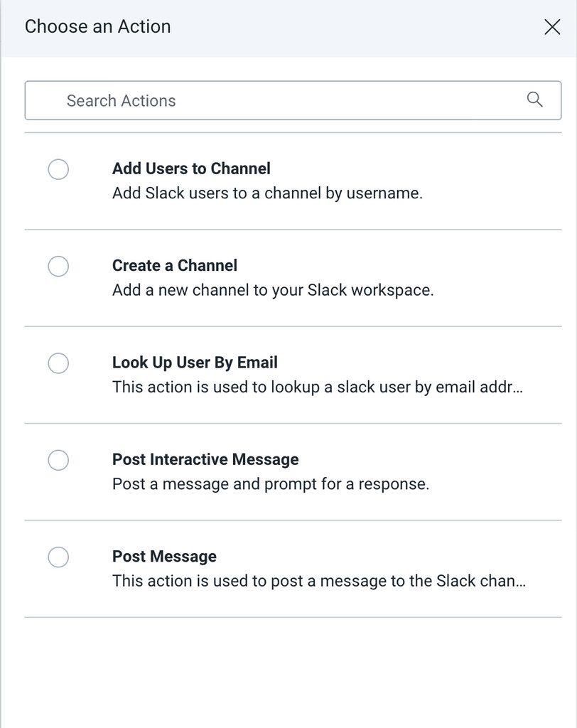Select the Create a Channel radio button
The image size is (577, 728).
(58, 267)
